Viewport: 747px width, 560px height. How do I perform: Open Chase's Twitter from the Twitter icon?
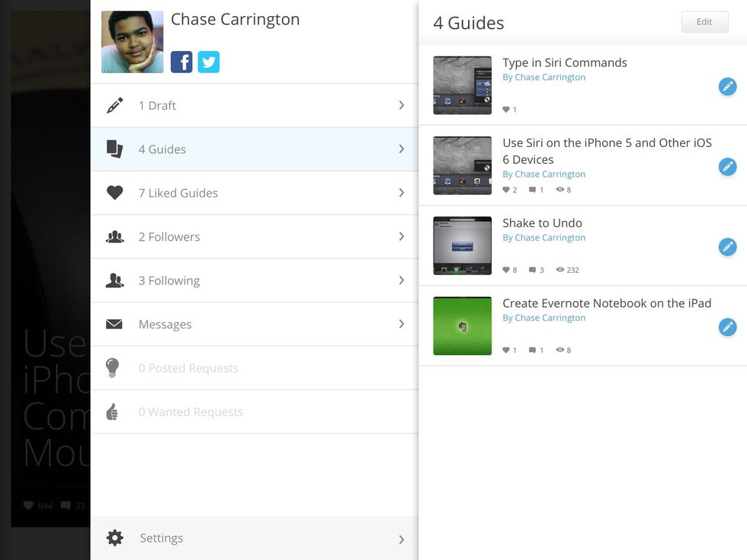tap(208, 62)
